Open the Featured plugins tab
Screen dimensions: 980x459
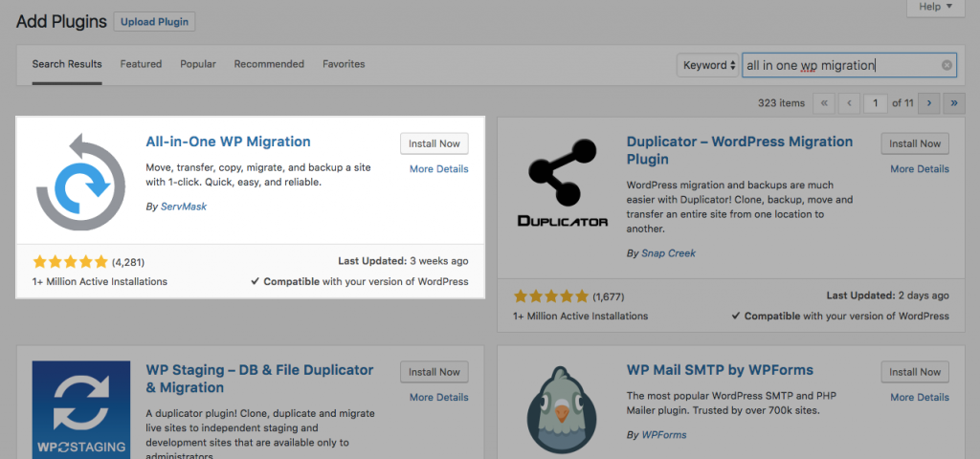(x=141, y=64)
